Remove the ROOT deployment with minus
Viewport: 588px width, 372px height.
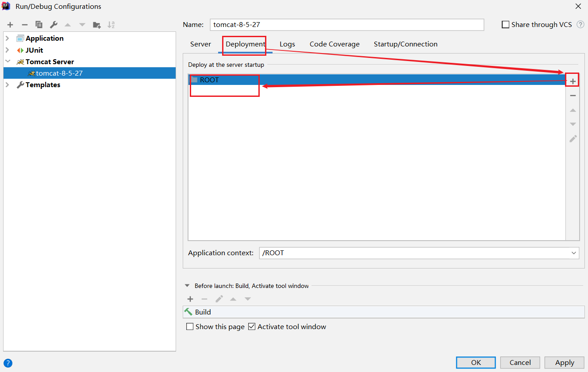(x=573, y=96)
